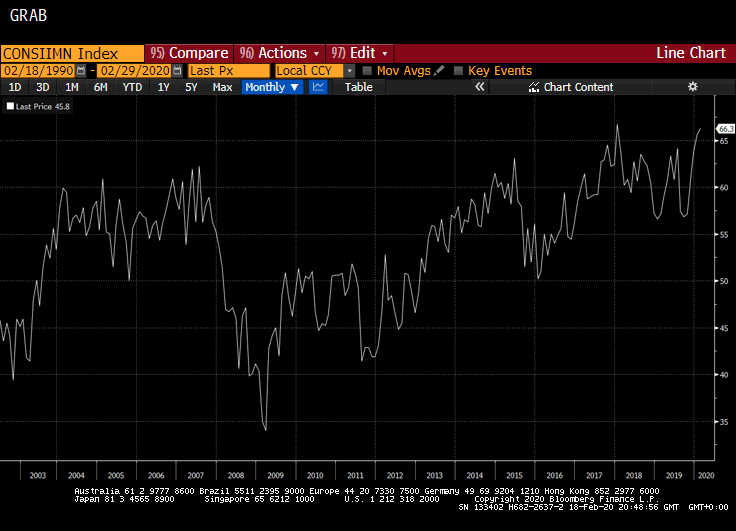The height and width of the screenshot is (531, 736).
Task: Select the line chart view icon
Action: point(318,87)
